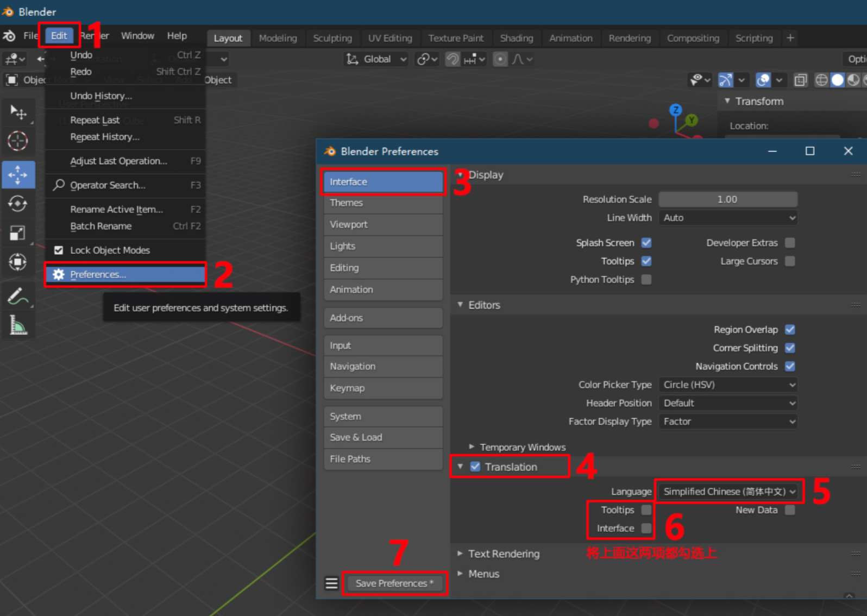Collapse the Transform panel
The width and height of the screenshot is (867, 616).
[x=753, y=102]
